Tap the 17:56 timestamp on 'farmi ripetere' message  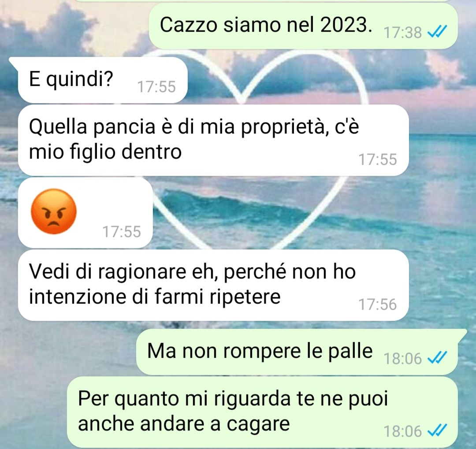[x=378, y=304]
